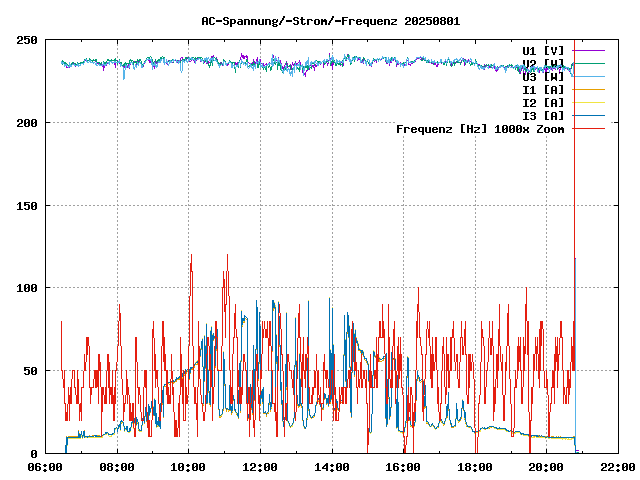Click the 20:00 x-axis time label
This screenshot has width=640, height=480.
[x=546, y=467]
